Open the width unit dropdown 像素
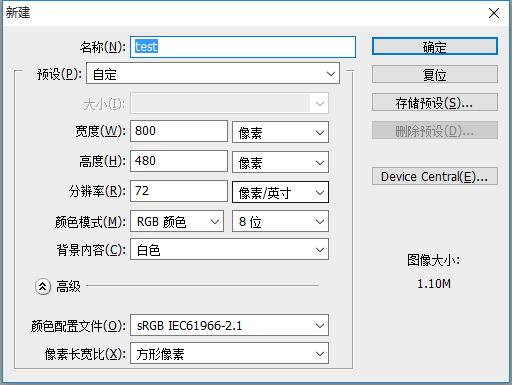Screen dimensions: 512x385 click(x=280, y=132)
